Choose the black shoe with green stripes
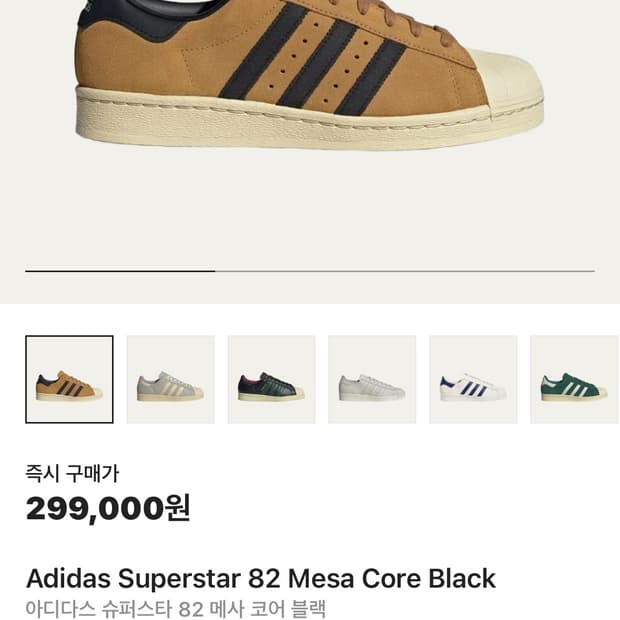 pos(271,379)
